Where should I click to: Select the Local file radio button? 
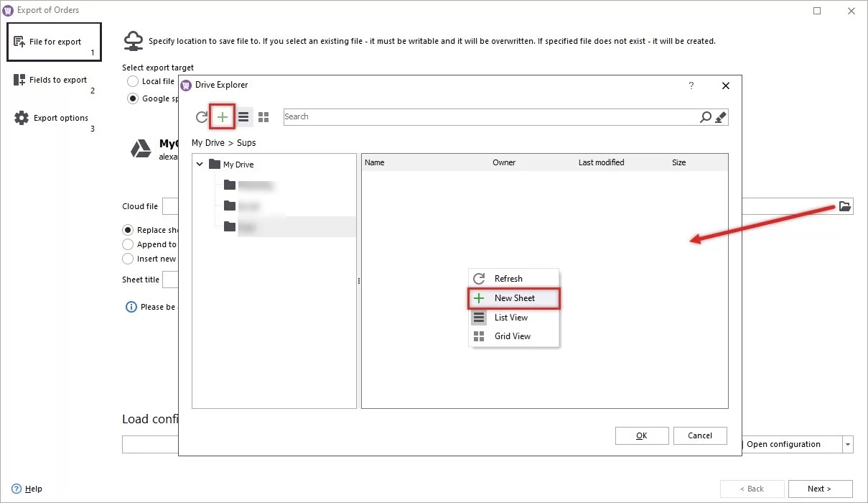coord(132,81)
